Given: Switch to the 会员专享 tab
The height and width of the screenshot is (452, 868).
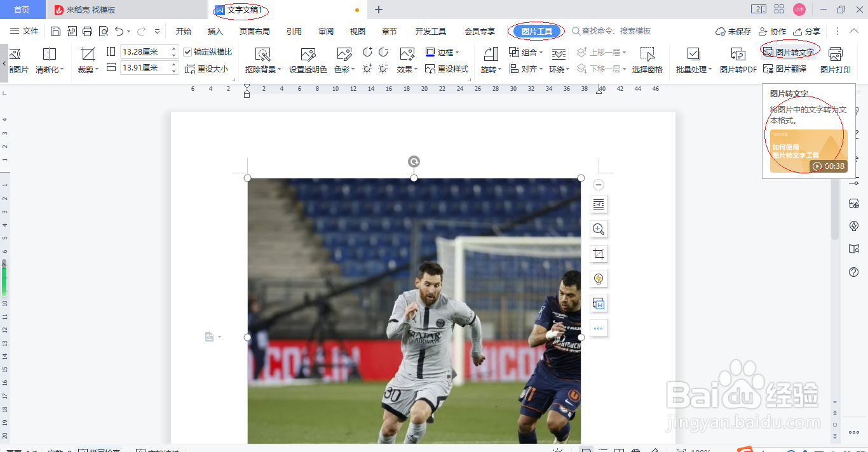Looking at the screenshot, I should (480, 31).
